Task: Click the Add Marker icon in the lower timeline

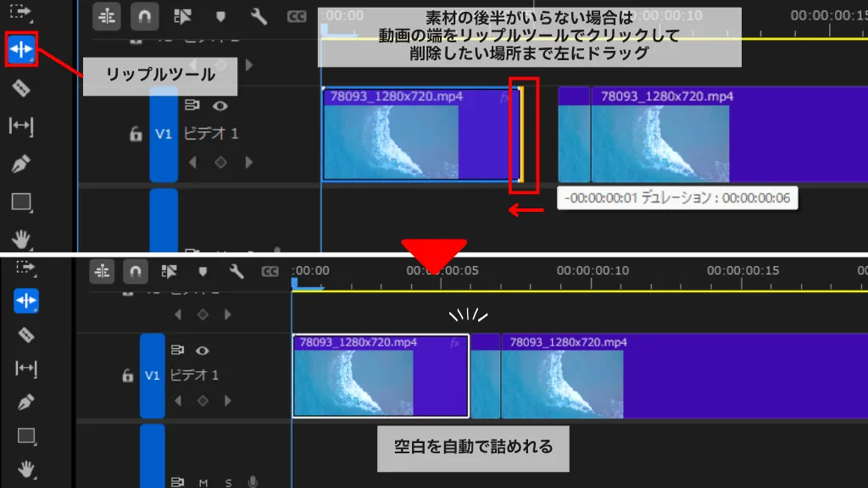Action: [203, 271]
